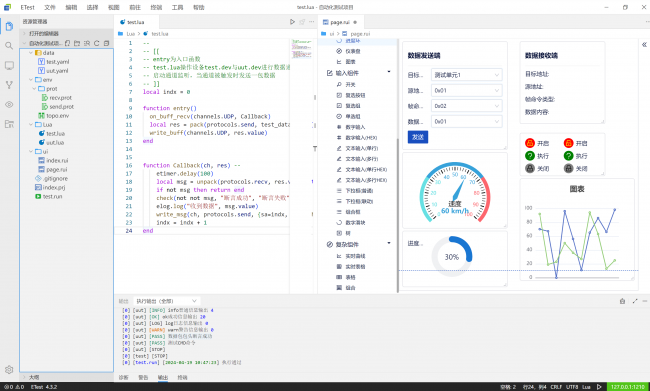The width and height of the screenshot is (650, 391).
Task: Open the 工具 menu
Action: 177,7
